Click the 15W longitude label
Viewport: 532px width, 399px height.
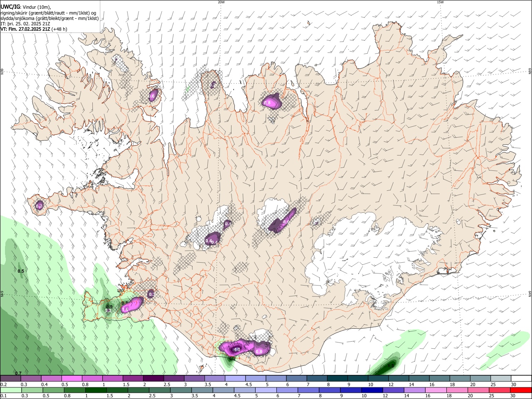click(440, 2)
